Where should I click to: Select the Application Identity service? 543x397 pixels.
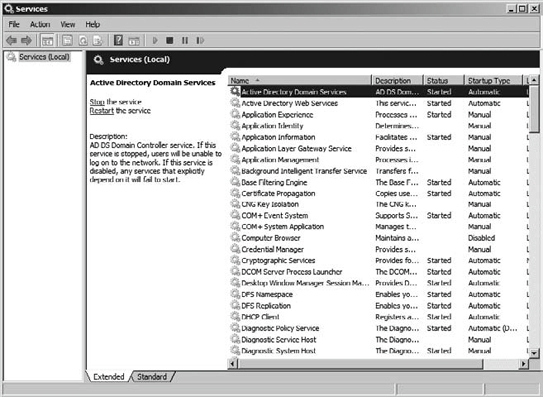(x=378, y=125)
